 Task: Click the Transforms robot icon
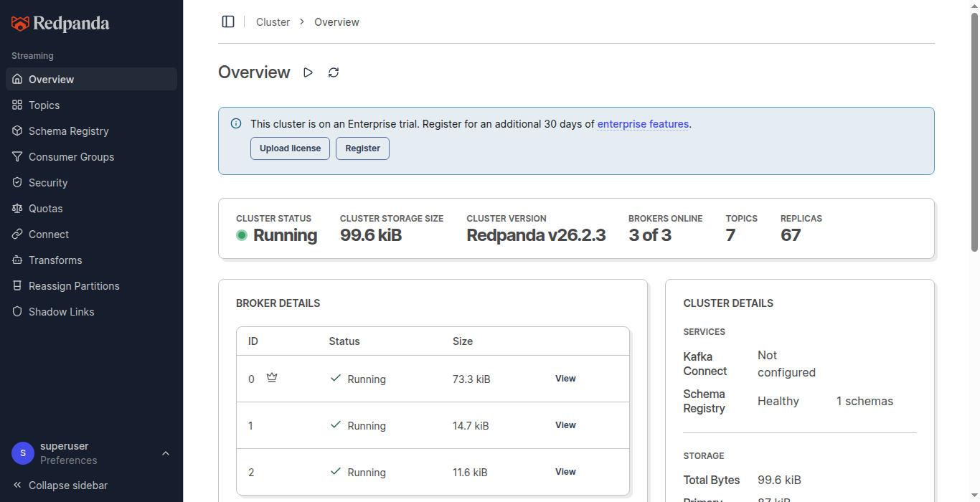point(17,260)
